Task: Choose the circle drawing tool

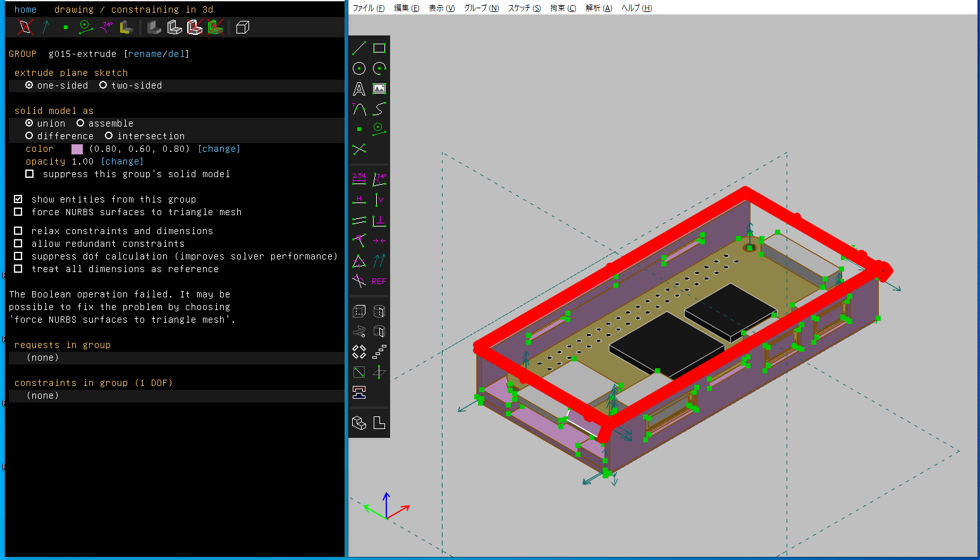Action: [359, 68]
